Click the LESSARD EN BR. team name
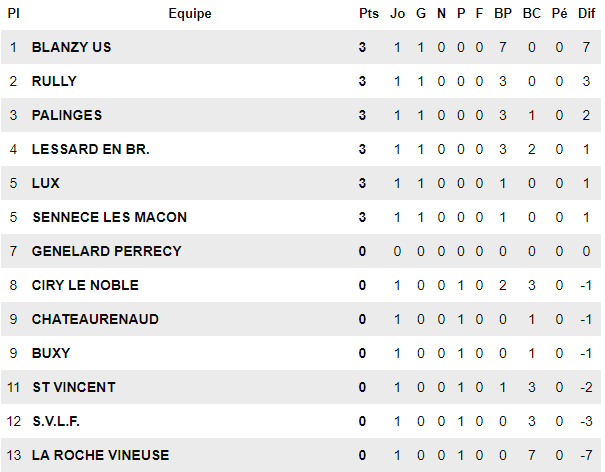Image resolution: width=605 pixels, height=472 pixels. (x=90, y=149)
